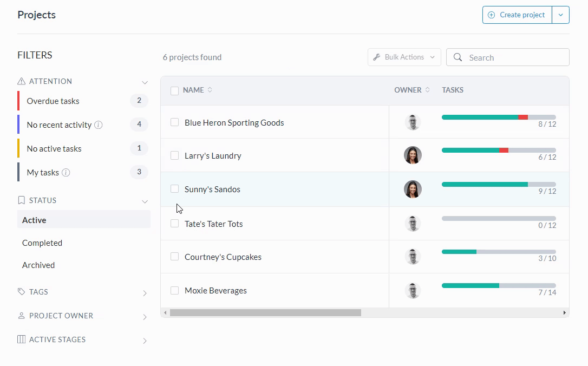Click the horizontal scrollbar right arrow

pos(564,313)
